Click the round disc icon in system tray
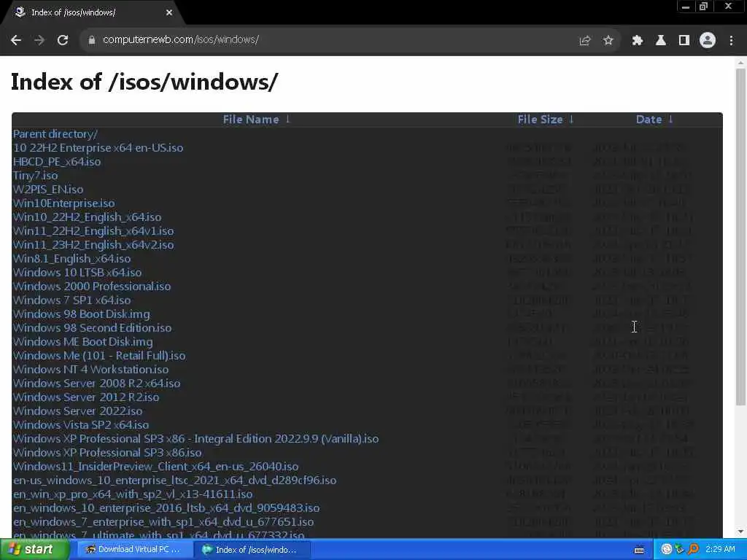This screenshot has height=560, width=747. coord(667,550)
